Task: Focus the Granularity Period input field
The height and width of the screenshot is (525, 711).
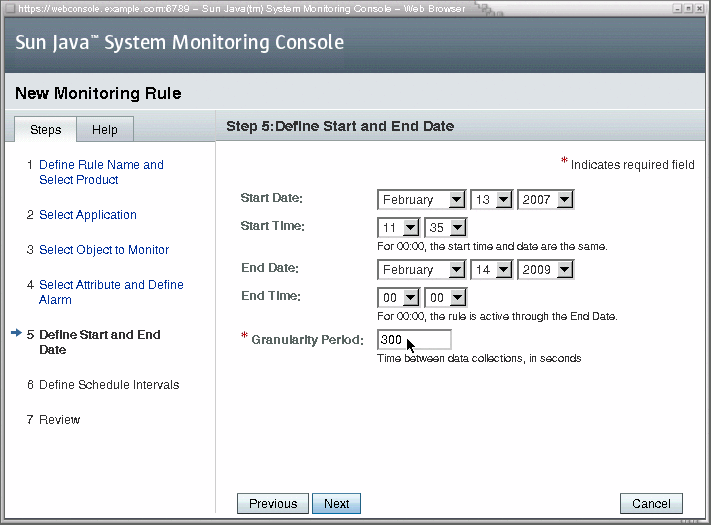Action: coord(414,340)
